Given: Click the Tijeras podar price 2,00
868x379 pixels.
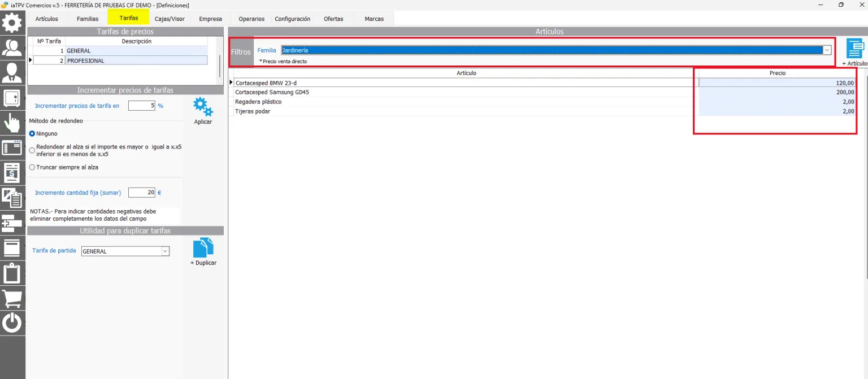Looking at the screenshot, I should (777, 111).
